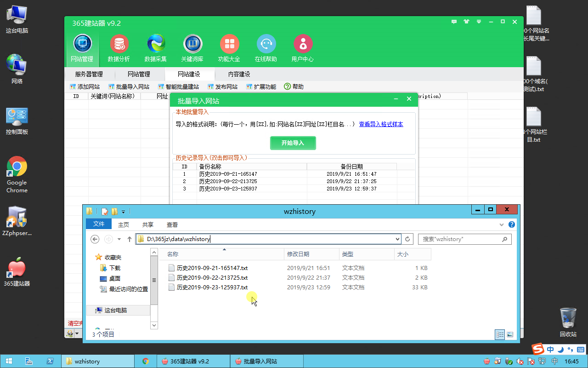Open Explorer help question mark icon

coord(512,225)
